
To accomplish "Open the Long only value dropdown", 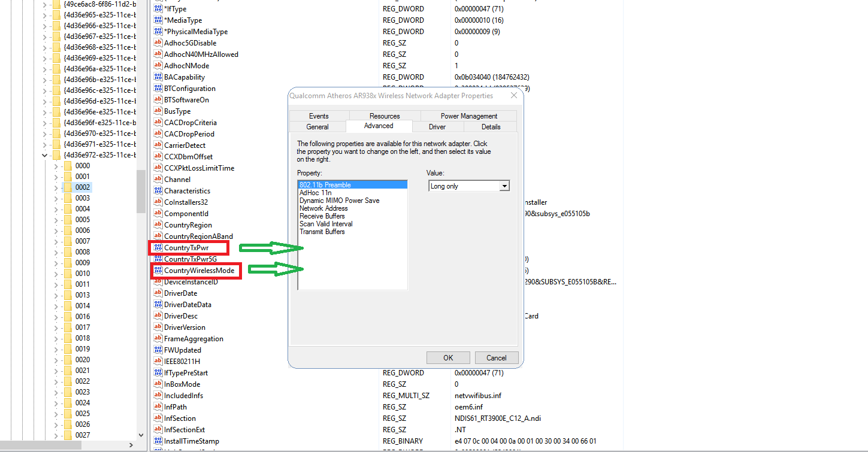I will (504, 186).
